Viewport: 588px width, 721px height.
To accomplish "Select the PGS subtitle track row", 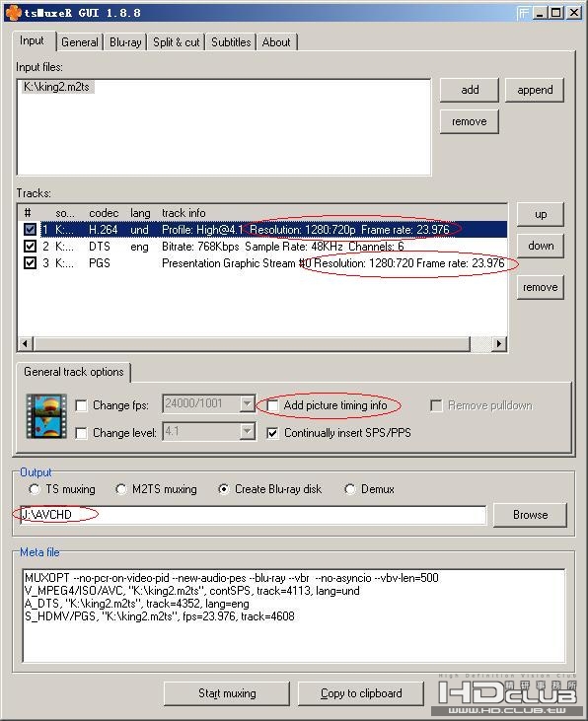I will click(x=262, y=263).
